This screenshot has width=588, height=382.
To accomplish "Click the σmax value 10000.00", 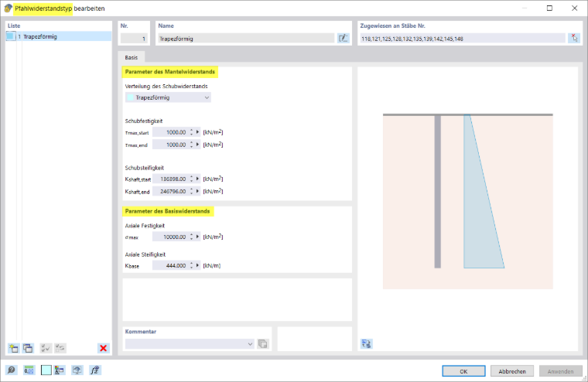I will (x=170, y=237).
